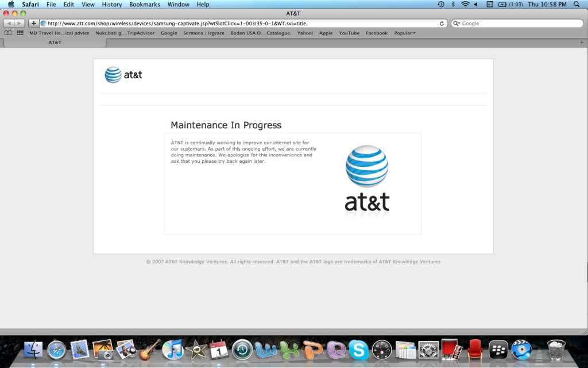588x368 pixels.
Task: Open the Wi-Fi menu bar icon
Action: pos(465,4)
